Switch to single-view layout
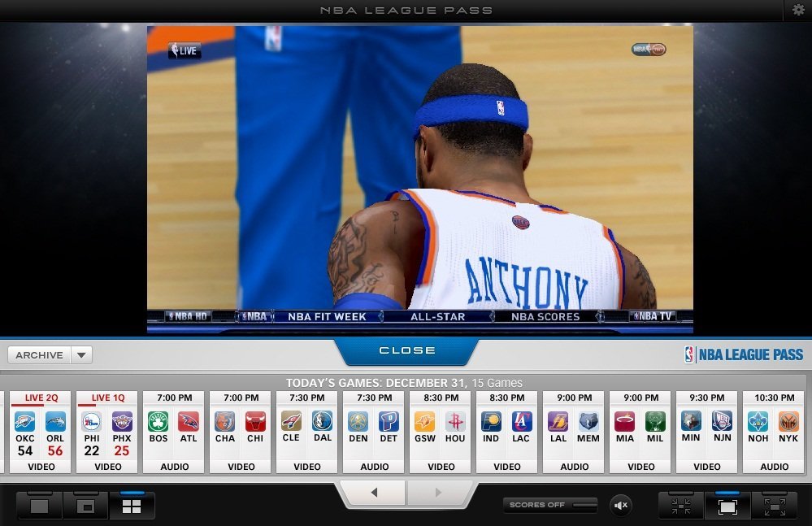 click(x=39, y=506)
